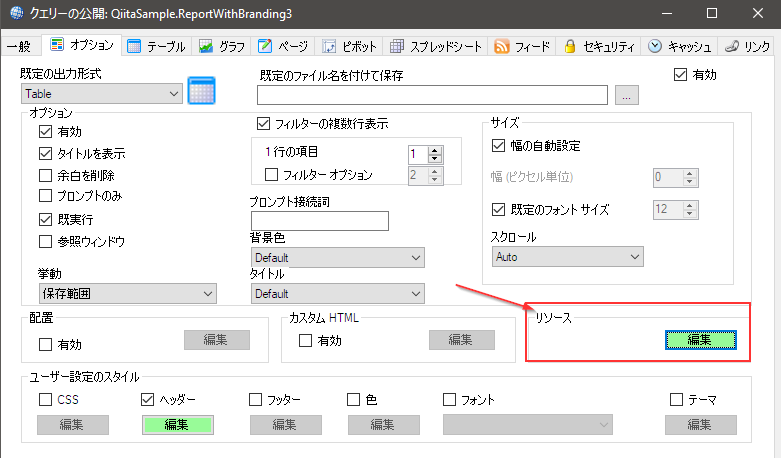Open the セキュリティ tab
The width and height of the screenshot is (781, 458).
pos(599,46)
